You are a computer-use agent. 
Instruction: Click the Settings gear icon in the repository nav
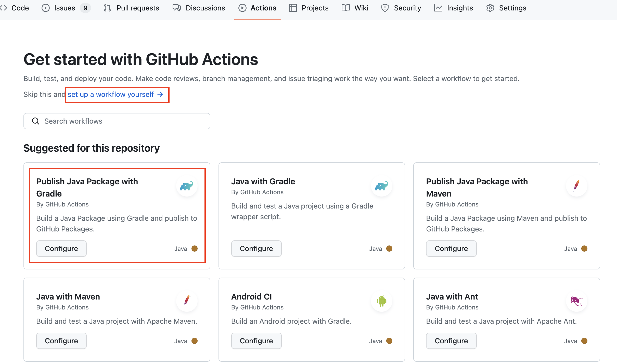490,8
